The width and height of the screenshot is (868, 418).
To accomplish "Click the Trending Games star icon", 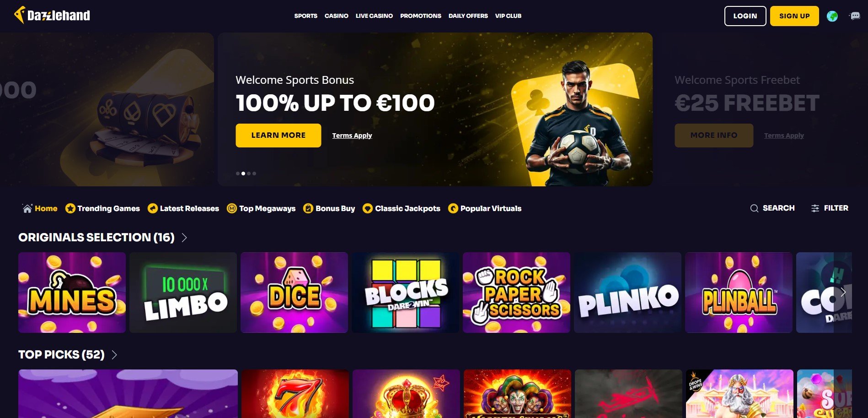I will [x=70, y=208].
